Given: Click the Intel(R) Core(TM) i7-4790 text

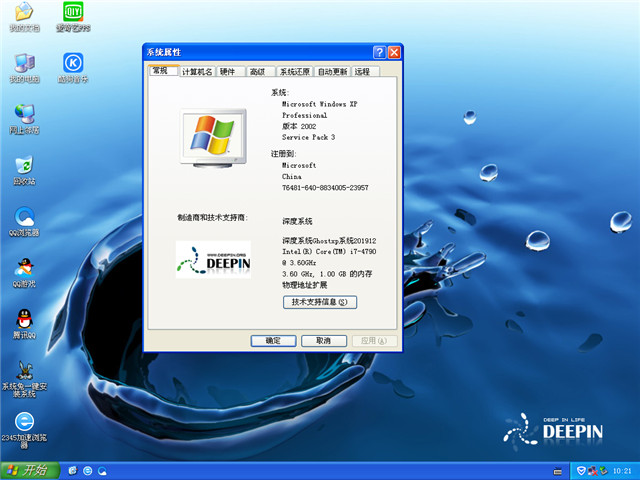Looking at the screenshot, I should [x=329, y=251].
